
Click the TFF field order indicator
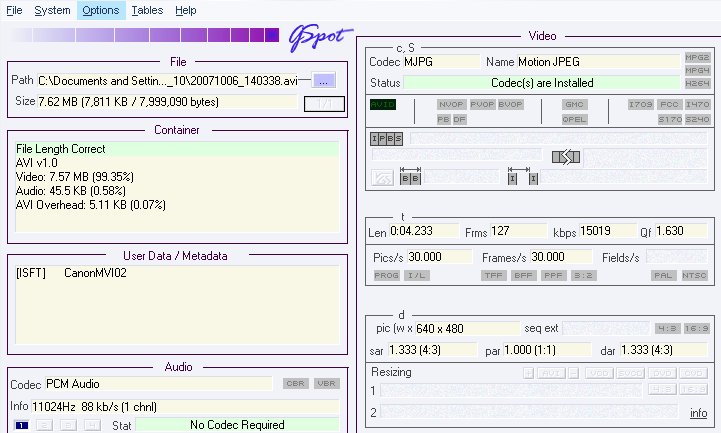click(x=494, y=275)
